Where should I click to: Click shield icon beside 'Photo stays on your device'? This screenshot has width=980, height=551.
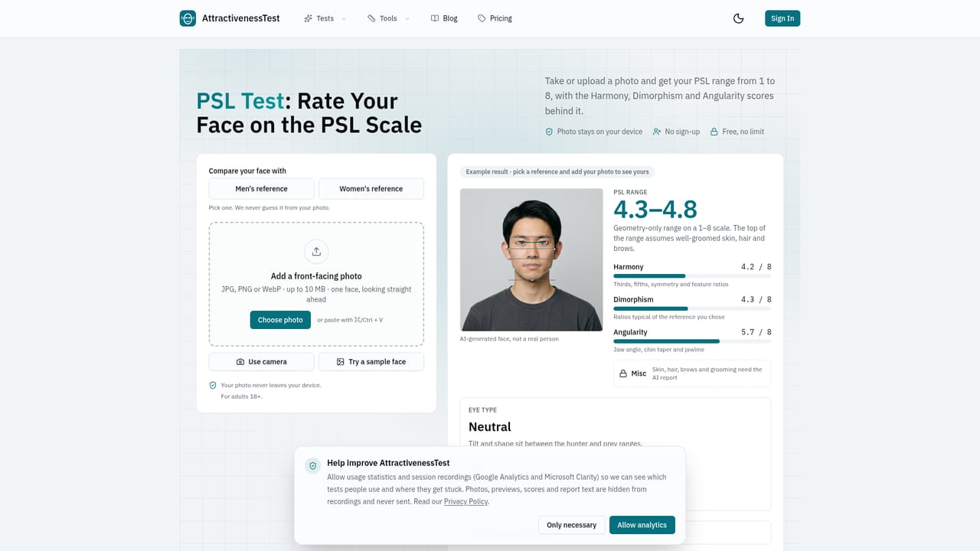click(x=549, y=132)
